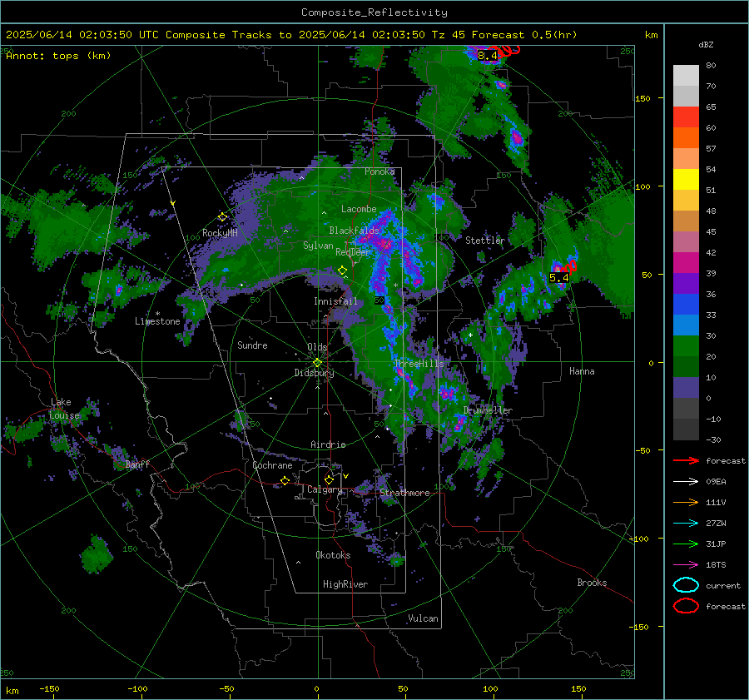Viewport: 749px width, 700px height.
Task: Click the RedDeer city label
Action: point(353,252)
